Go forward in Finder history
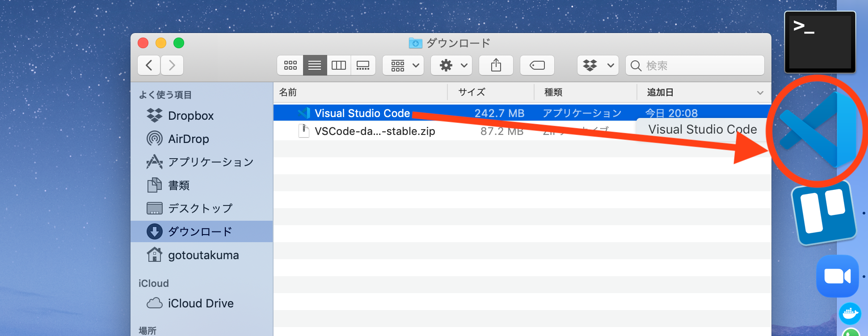Image resolution: width=868 pixels, height=336 pixels. pyautogui.click(x=172, y=65)
